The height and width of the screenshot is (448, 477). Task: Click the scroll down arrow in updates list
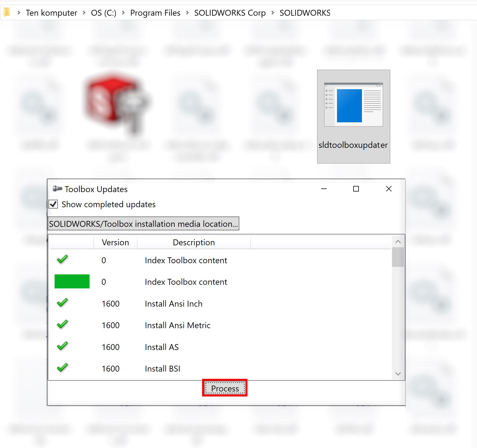click(x=398, y=374)
